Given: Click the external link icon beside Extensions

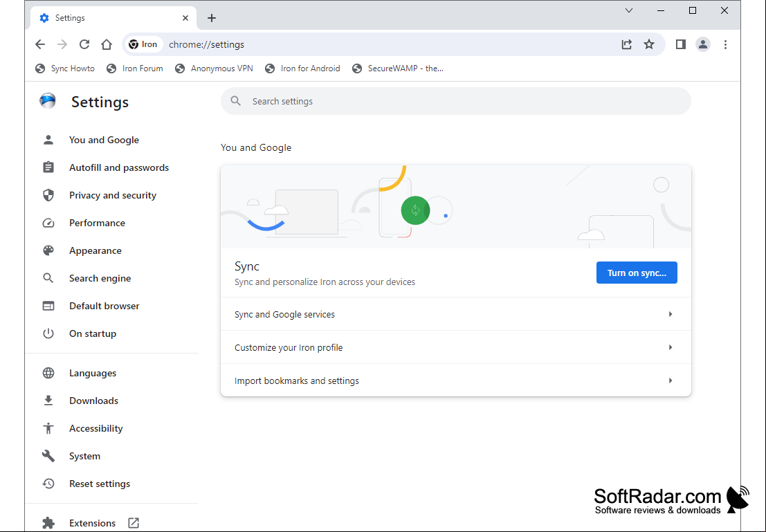Looking at the screenshot, I should (x=134, y=523).
